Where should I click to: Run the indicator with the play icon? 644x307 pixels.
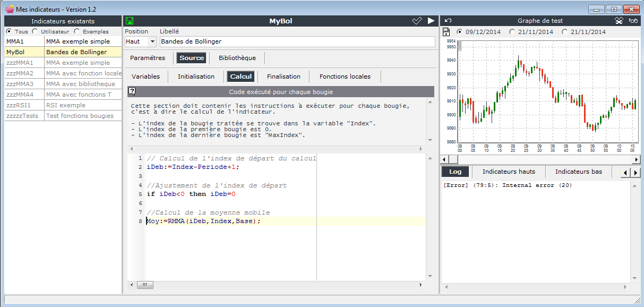[x=431, y=21]
